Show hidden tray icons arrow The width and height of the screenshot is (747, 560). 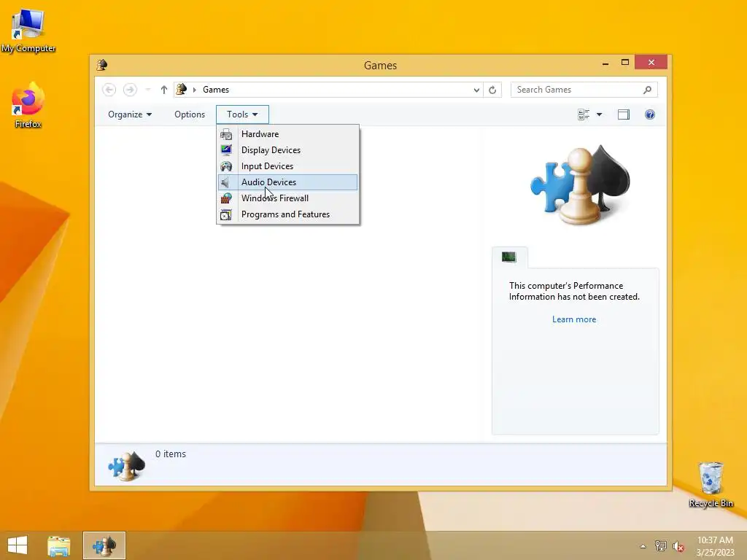643,546
